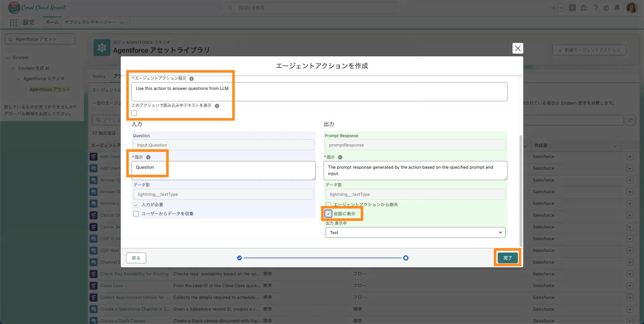The width and height of the screenshot is (644, 324).
Task: Show info tooltip for エージェントアクション指示
Action: tap(192, 79)
